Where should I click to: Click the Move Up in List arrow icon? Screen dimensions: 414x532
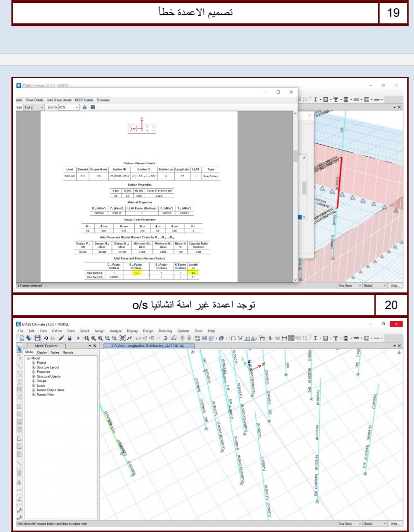182,338
